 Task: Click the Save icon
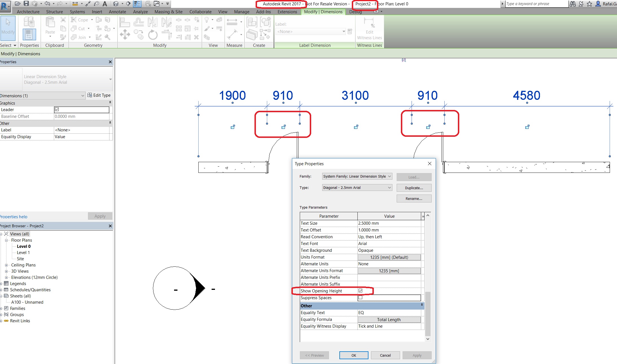27,3
